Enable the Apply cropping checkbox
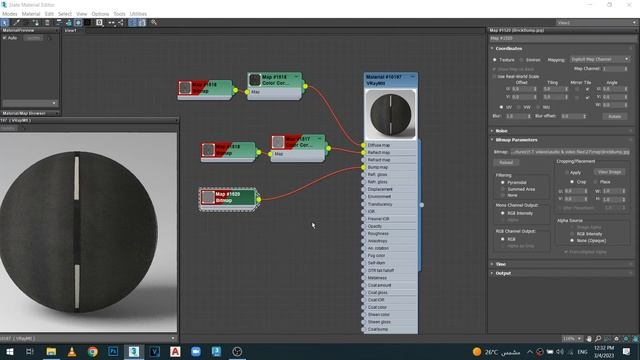Viewport: 640px width, 360px height. pyautogui.click(x=567, y=173)
